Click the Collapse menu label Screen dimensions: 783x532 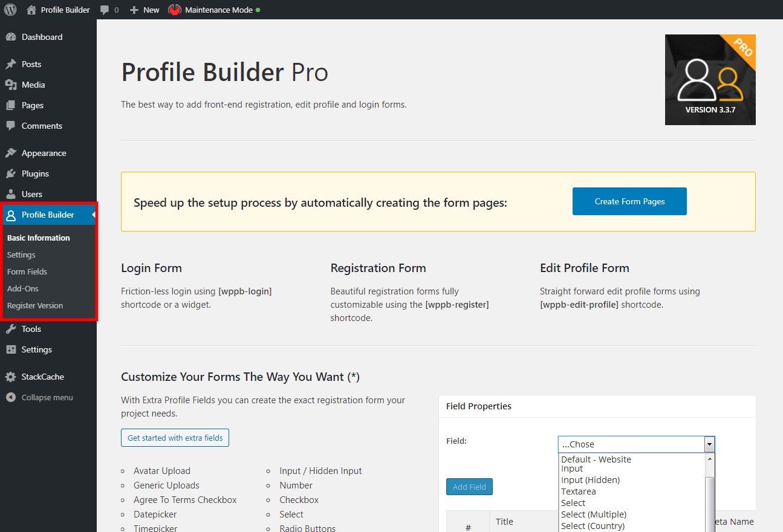coord(47,397)
